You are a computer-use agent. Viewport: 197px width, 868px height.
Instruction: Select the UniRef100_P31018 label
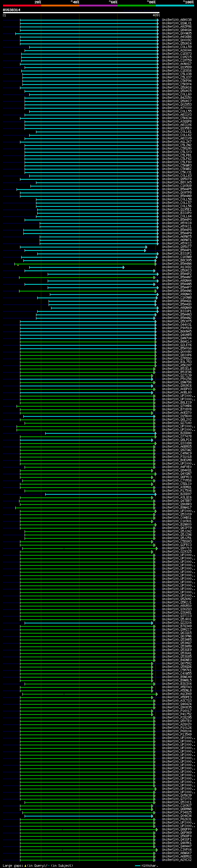pos(177,457)
